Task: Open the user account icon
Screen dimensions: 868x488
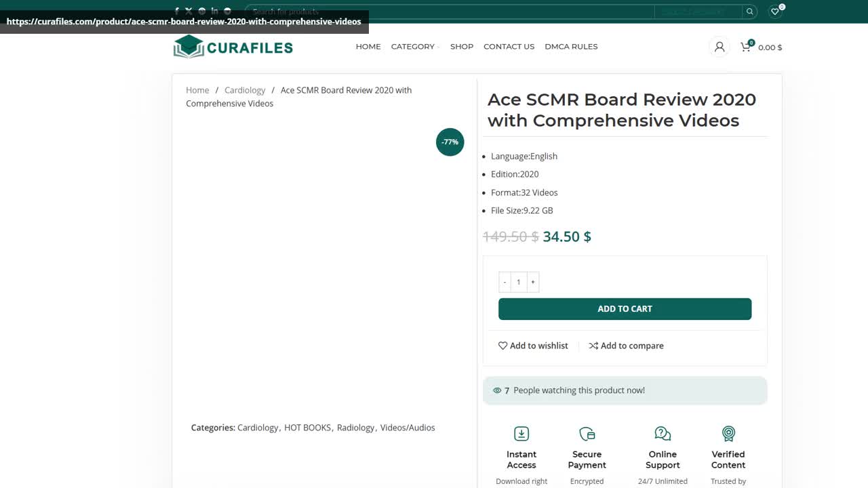Action: click(719, 47)
